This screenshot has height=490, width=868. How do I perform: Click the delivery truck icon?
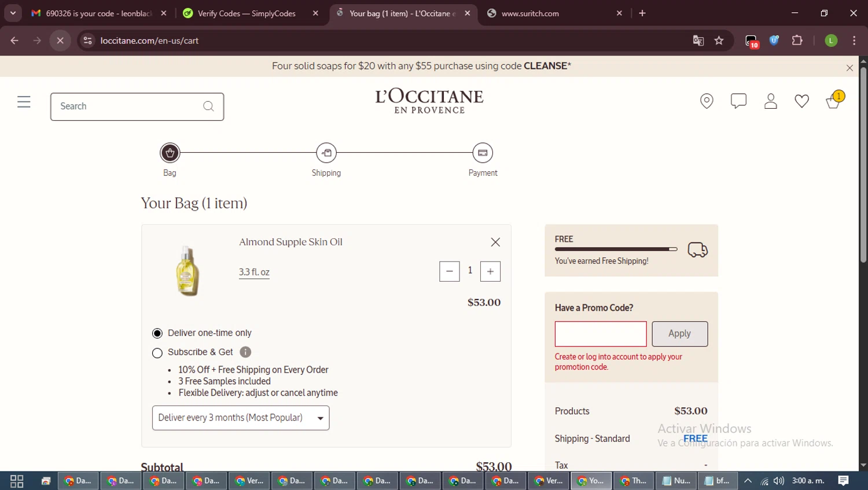697,250
